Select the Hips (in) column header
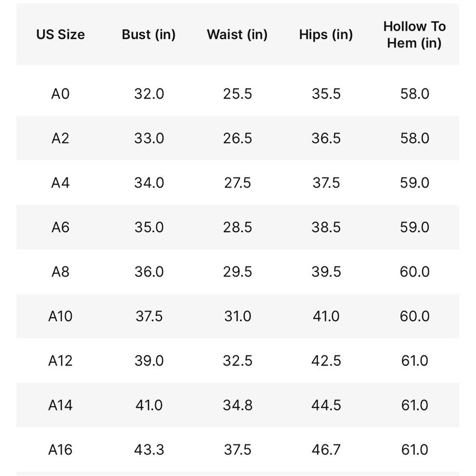Image resolution: width=476 pixels, height=476 pixels. click(326, 34)
